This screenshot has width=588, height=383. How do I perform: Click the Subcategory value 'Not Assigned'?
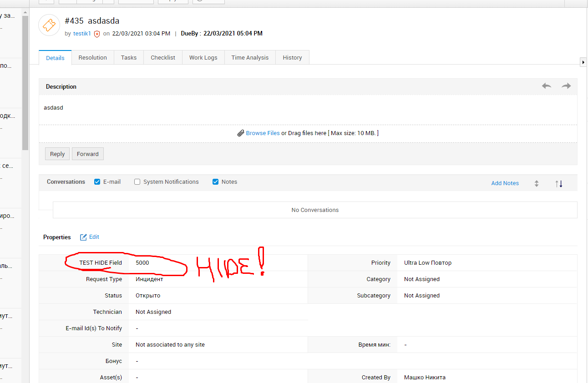coord(422,296)
